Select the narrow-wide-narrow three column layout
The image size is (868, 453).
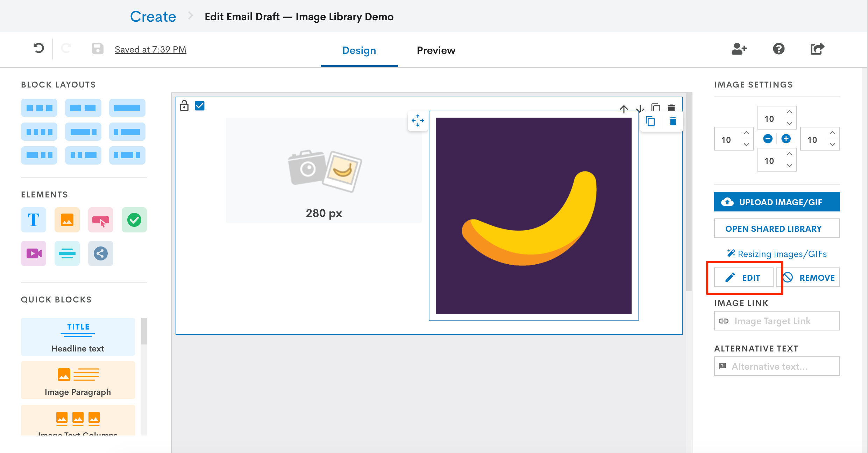click(x=127, y=155)
